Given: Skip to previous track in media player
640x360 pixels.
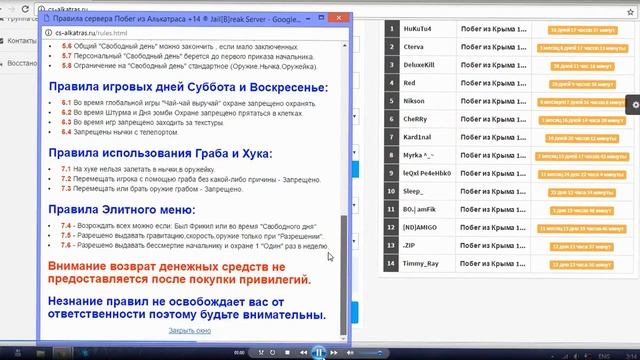Looking at the screenshot, I should tap(303, 353).
